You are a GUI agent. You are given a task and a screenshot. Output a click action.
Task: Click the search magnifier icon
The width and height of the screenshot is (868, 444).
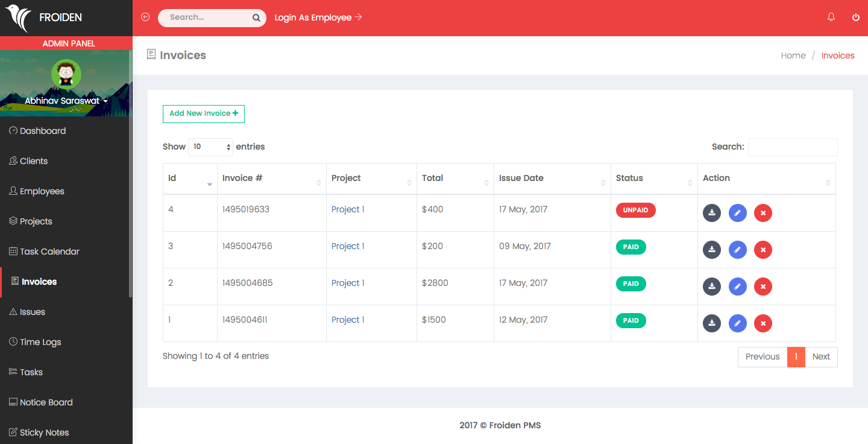(x=256, y=18)
